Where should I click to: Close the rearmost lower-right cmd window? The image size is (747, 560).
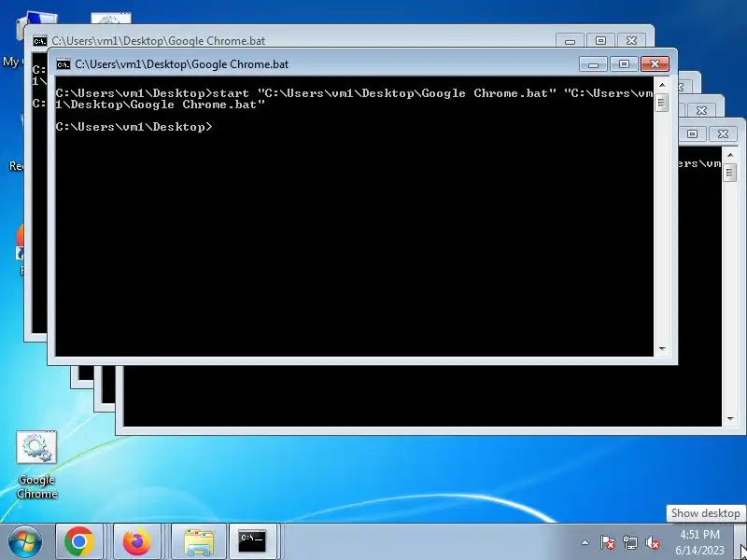pyautogui.click(x=723, y=133)
